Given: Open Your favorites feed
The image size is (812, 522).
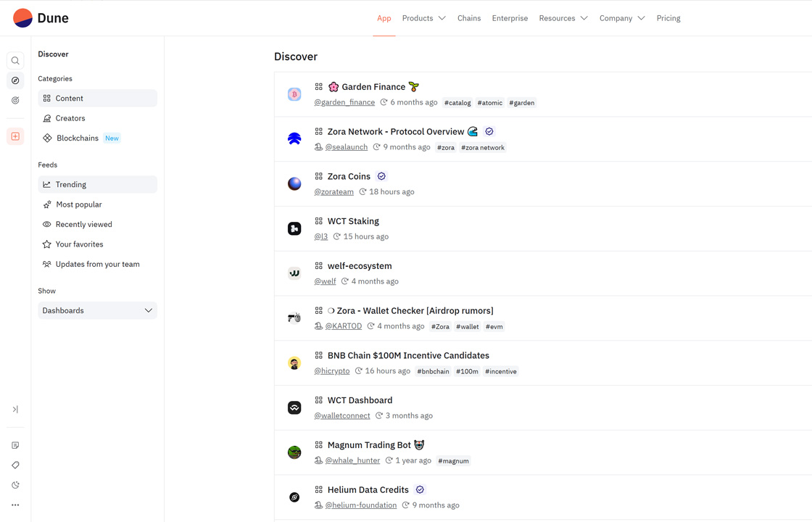Looking at the screenshot, I should point(97,244).
